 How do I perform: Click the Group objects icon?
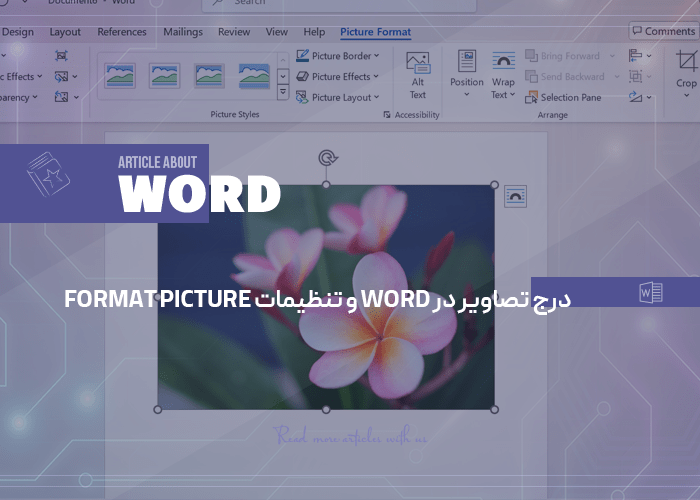tap(635, 76)
